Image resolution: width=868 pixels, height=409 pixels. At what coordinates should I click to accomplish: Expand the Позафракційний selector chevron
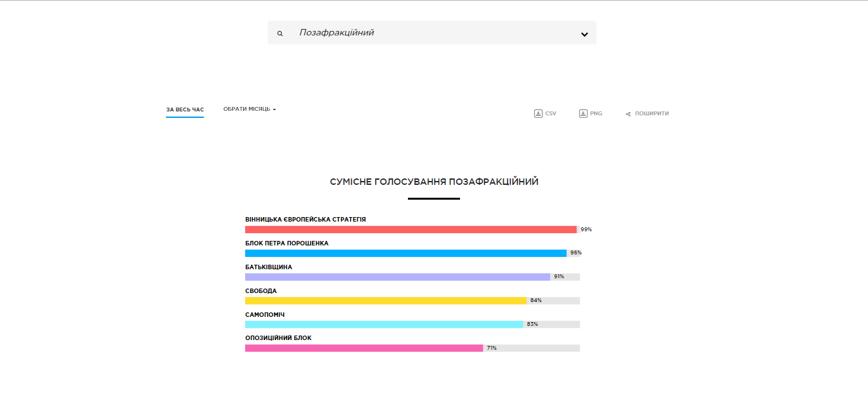584,34
